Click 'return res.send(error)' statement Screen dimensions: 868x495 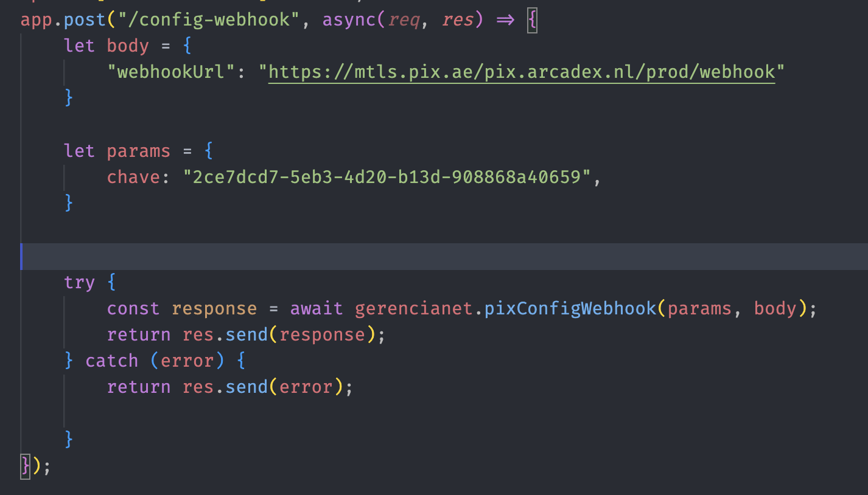pyautogui.click(x=230, y=387)
